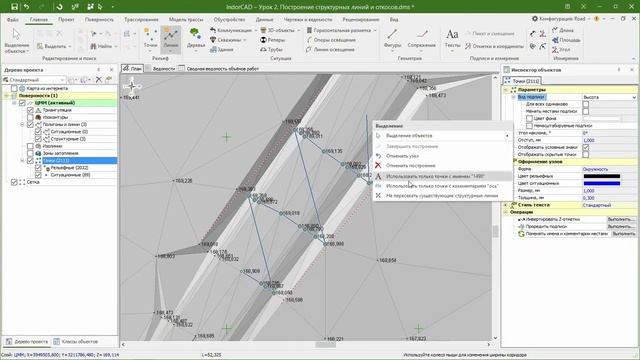
Task: Click the Размер, мм value field
Action: (x=609, y=191)
